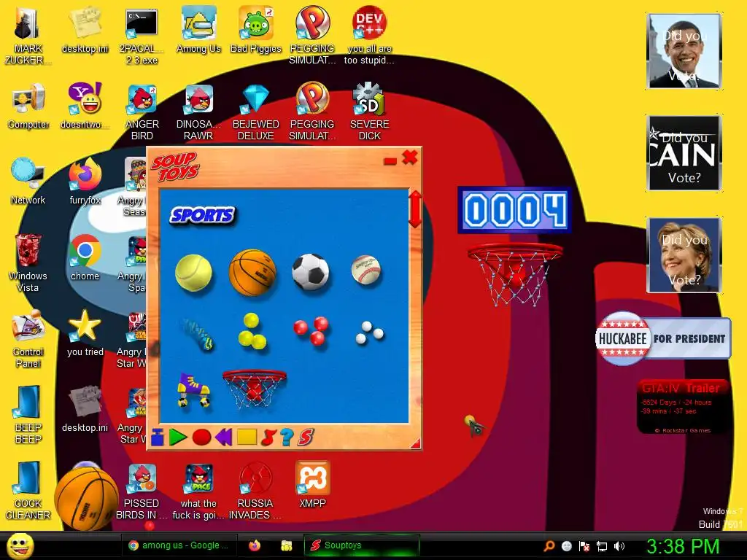Click the Obama 'Did you Vote?' widget
The image size is (747, 560).
(684, 51)
